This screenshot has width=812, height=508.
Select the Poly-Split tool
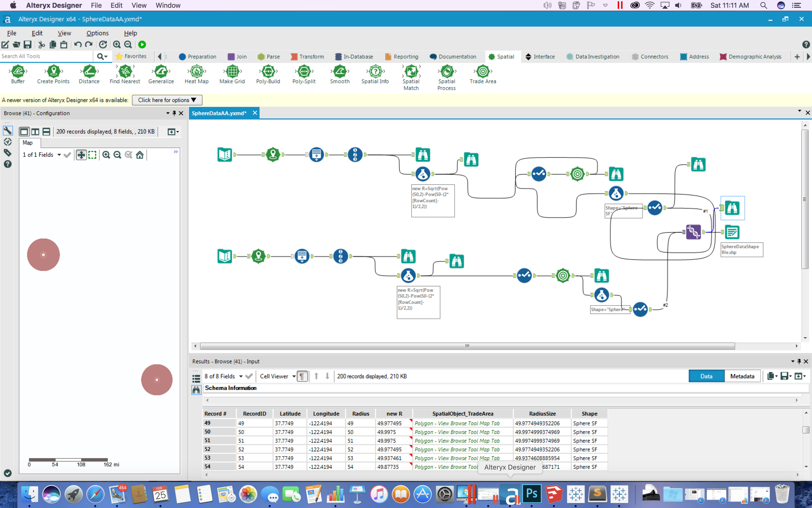[304, 74]
